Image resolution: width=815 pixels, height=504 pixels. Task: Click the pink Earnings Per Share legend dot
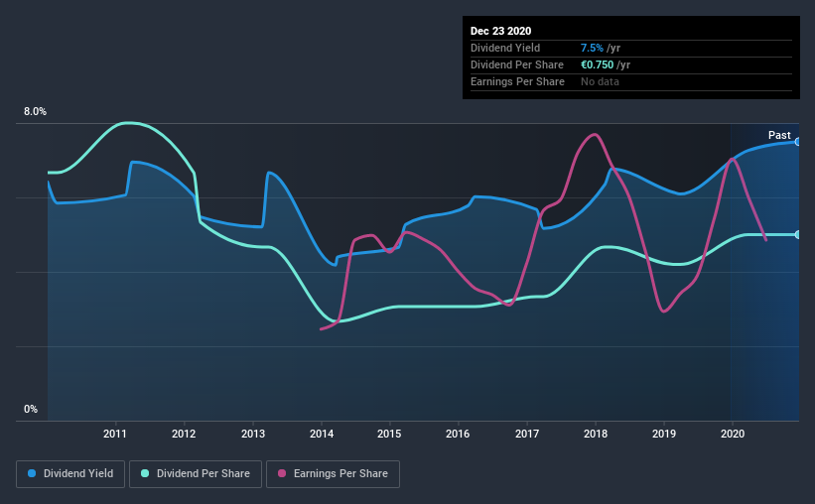282,473
